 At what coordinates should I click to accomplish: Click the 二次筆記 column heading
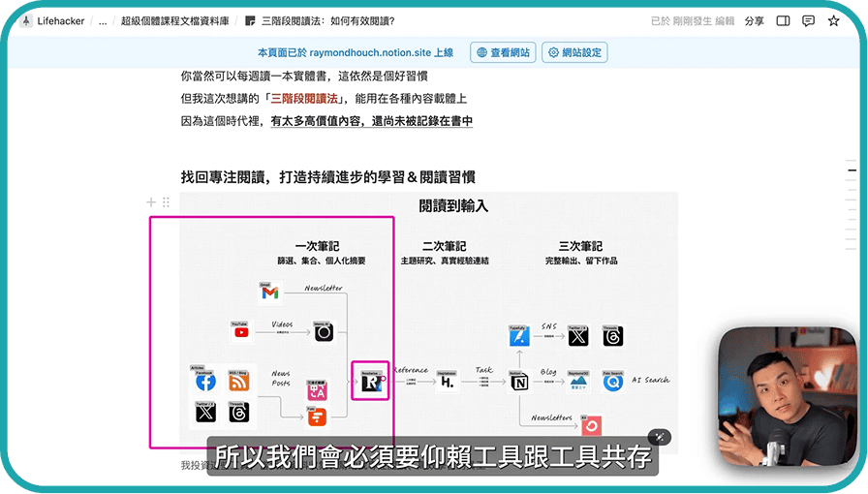coord(445,246)
